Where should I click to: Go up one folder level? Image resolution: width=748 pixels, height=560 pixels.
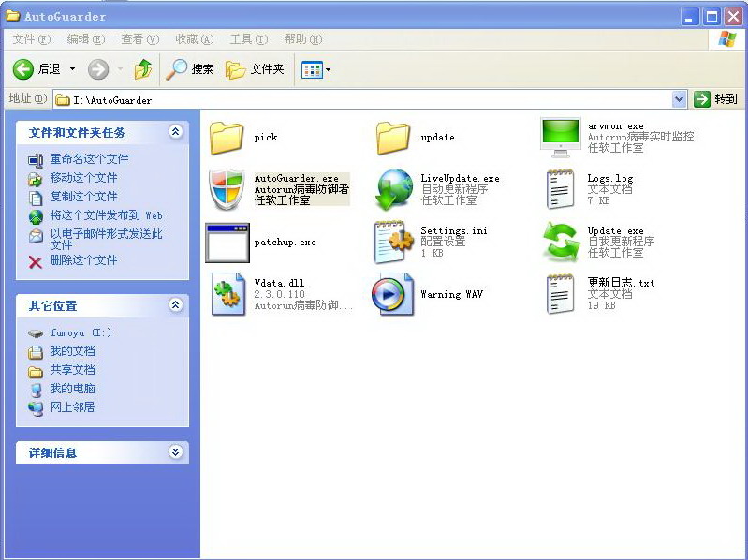coord(143,69)
